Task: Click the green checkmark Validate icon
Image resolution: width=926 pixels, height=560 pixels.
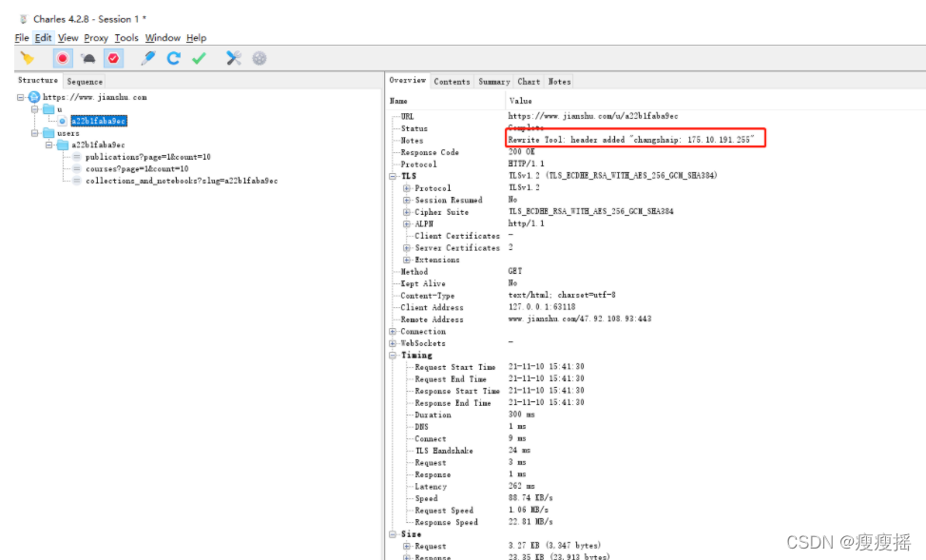Action: tap(199, 58)
